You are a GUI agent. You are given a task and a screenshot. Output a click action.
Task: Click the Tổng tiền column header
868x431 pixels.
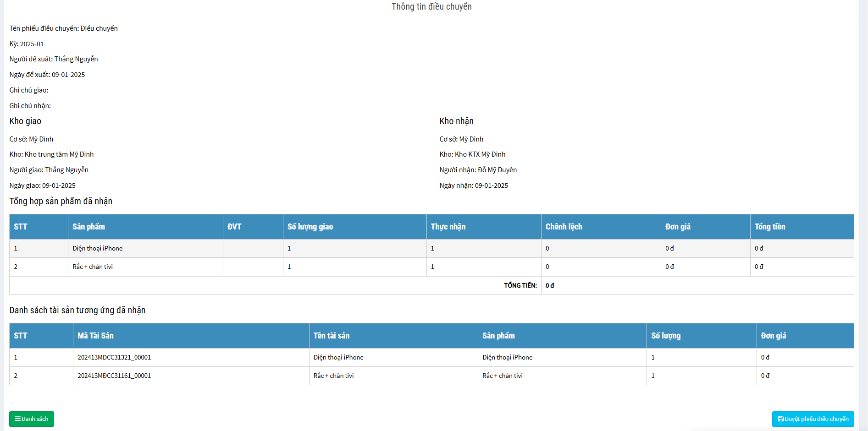point(769,227)
